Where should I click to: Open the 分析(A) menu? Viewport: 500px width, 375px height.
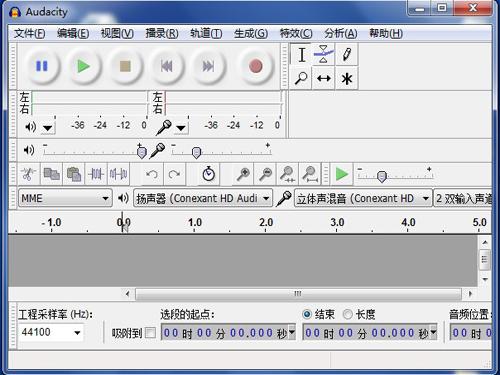pyautogui.click(x=341, y=33)
